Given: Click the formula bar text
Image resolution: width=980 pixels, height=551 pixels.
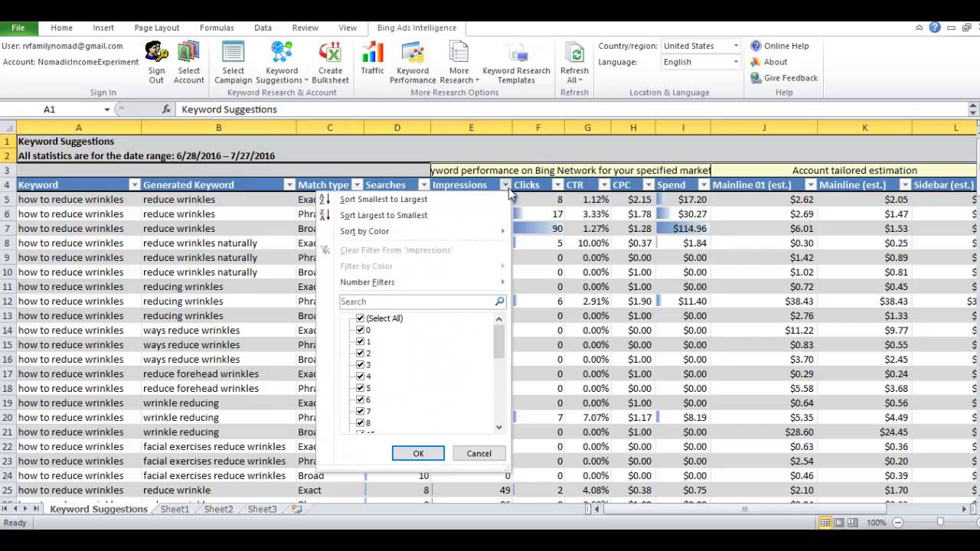Looking at the screenshot, I should tap(229, 109).
